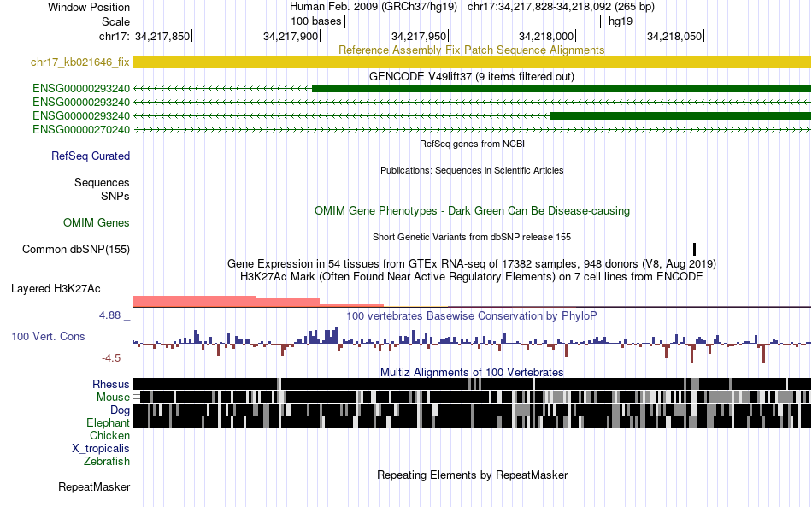The width and height of the screenshot is (812, 507).
Task: Click the chr17_kb021646_fix track label
Action: click(79, 62)
